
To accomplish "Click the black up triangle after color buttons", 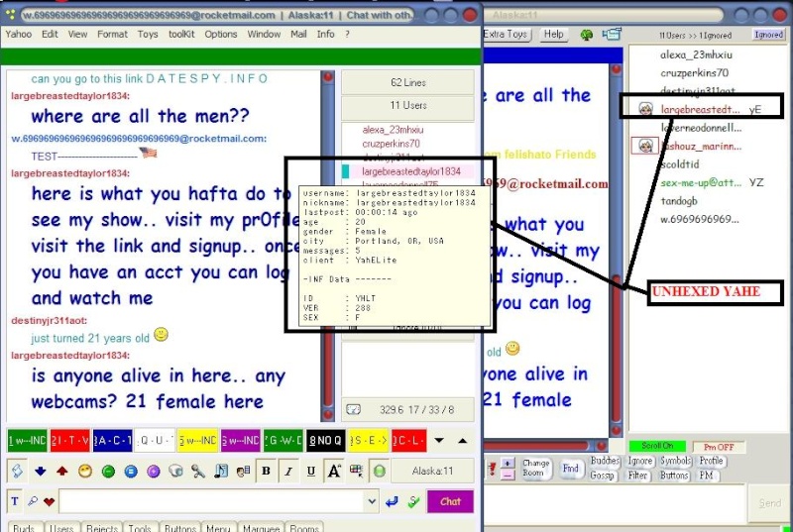I will 462,441.
